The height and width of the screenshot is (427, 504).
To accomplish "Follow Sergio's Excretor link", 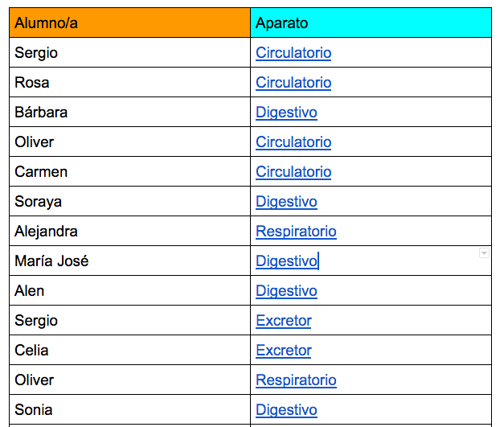I will [x=283, y=321].
